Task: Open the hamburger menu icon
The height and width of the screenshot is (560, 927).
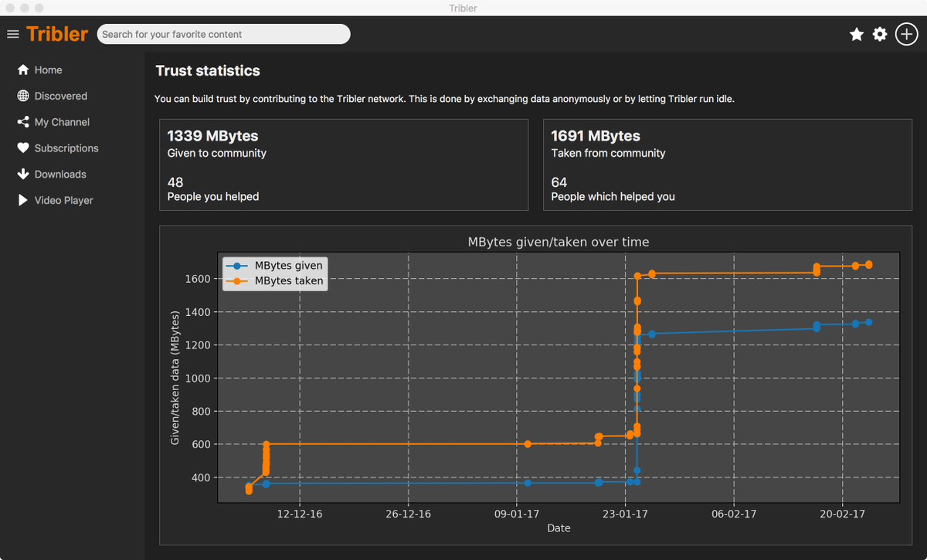Action: pyautogui.click(x=12, y=34)
